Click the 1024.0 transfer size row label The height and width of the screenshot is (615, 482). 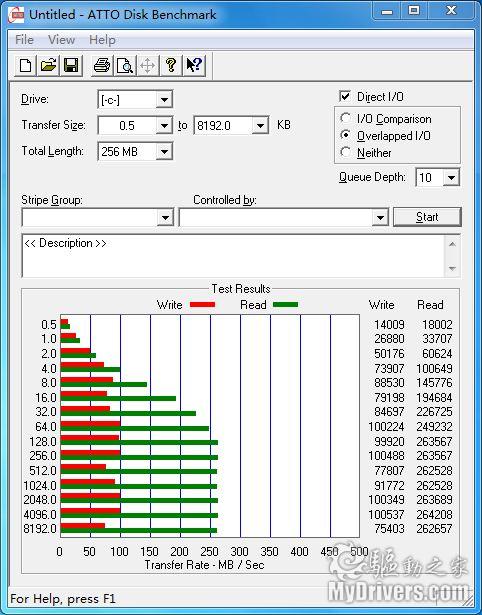(40, 486)
